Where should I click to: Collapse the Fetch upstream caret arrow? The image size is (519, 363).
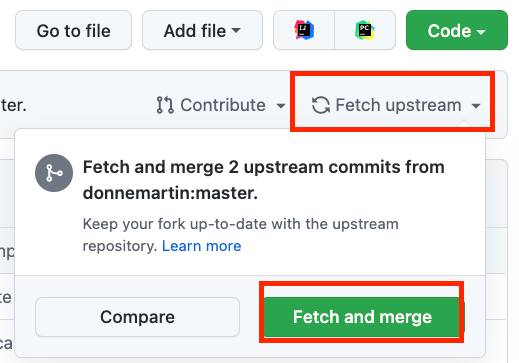[x=476, y=106]
